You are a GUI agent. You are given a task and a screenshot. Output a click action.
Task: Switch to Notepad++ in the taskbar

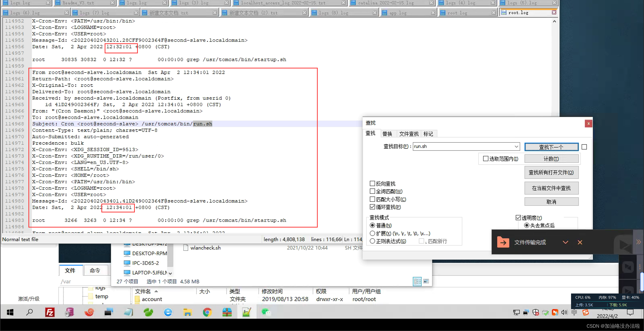[247, 312]
